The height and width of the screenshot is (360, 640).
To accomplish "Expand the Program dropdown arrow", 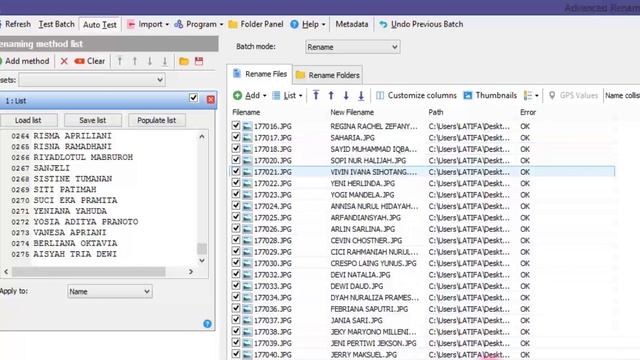I will pyautogui.click(x=221, y=25).
